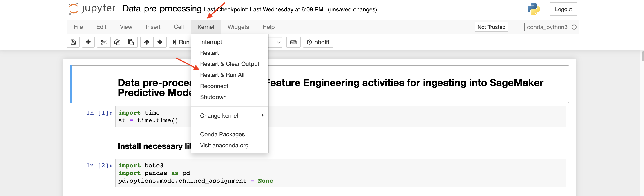644x196 pixels.
Task: Move selected cell up arrow
Action: 147,42
